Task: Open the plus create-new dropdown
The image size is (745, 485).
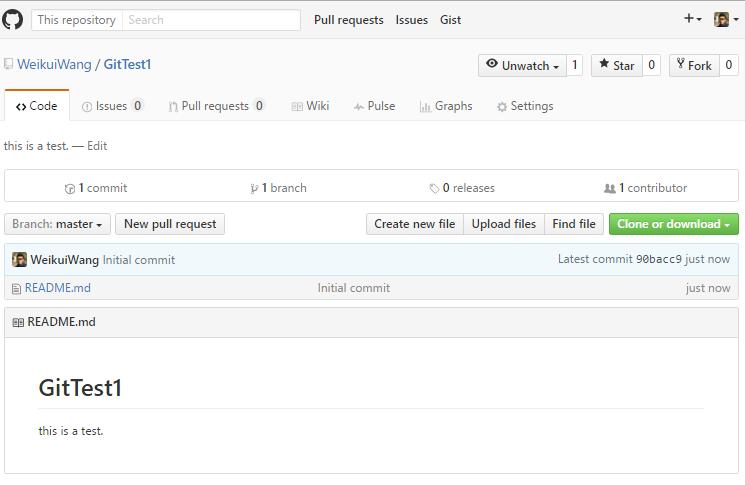Action: (692, 19)
